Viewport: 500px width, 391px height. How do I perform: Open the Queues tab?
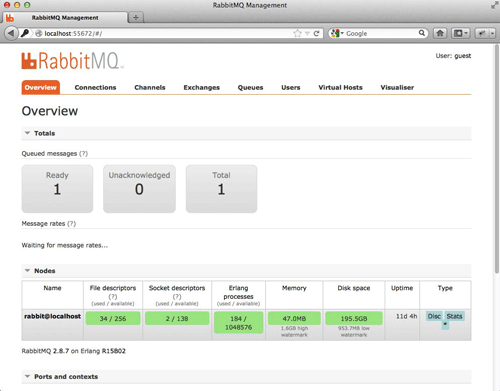point(250,87)
